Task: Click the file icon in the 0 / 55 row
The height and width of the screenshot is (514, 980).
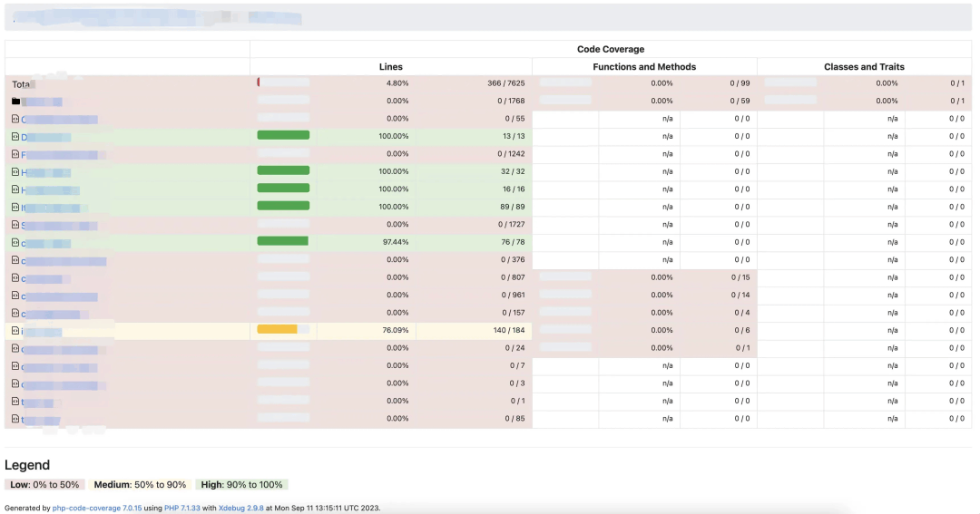Action: [x=15, y=119]
